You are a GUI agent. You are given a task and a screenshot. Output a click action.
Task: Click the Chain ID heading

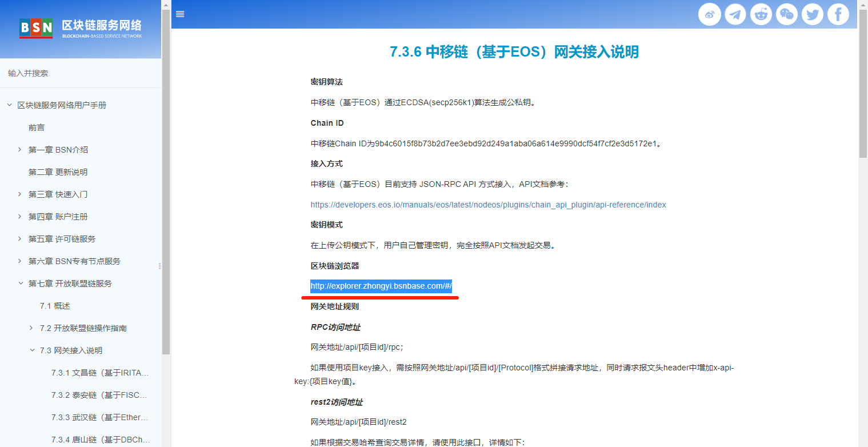coord(327,123)
